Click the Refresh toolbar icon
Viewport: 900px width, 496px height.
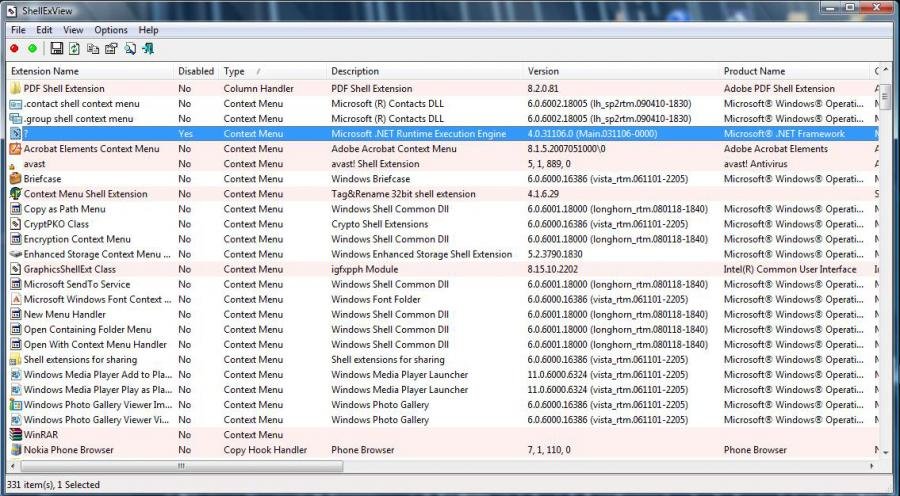point(74,49)
